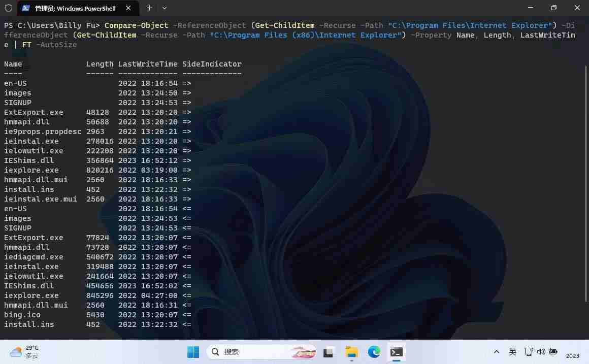Open the Windows Start menu
589x364 pixels.
point(193,351)
